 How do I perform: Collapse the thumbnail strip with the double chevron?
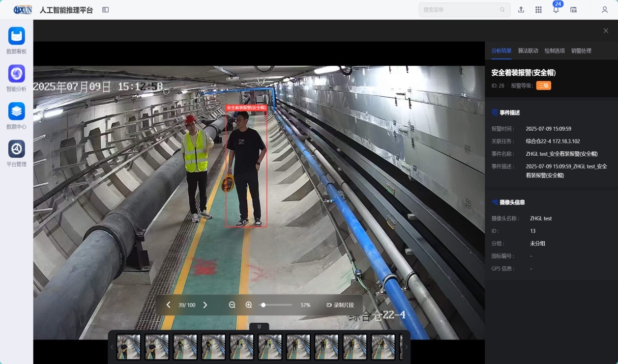(259, 327)
